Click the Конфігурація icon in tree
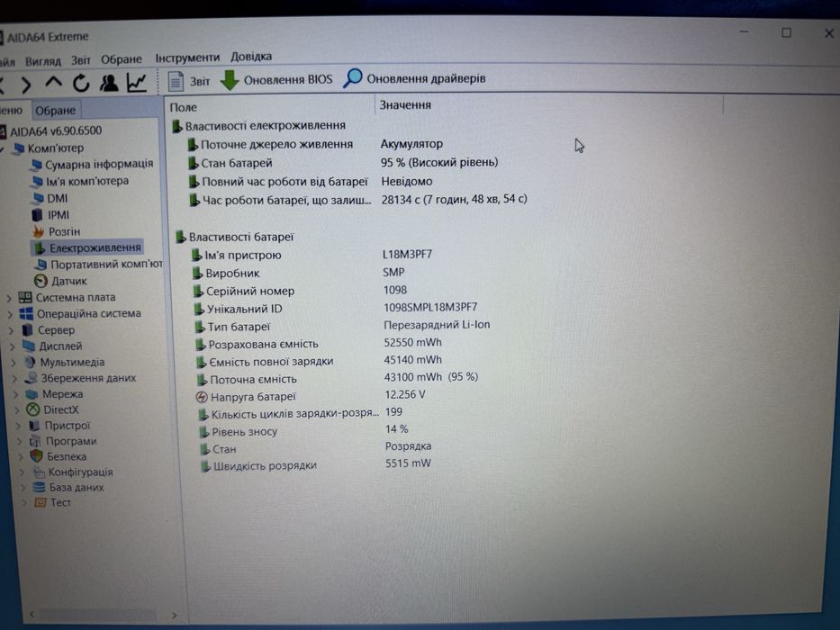Screen dimensions: 840x630 39,472
